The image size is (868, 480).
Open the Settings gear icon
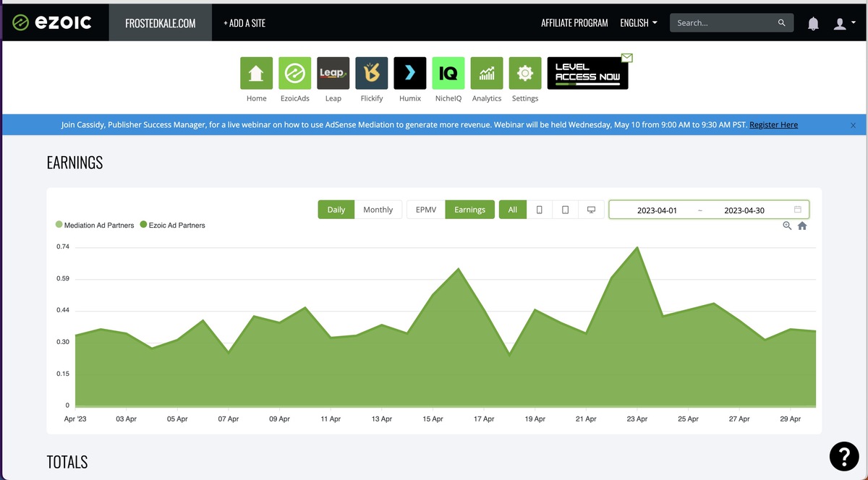525,73
